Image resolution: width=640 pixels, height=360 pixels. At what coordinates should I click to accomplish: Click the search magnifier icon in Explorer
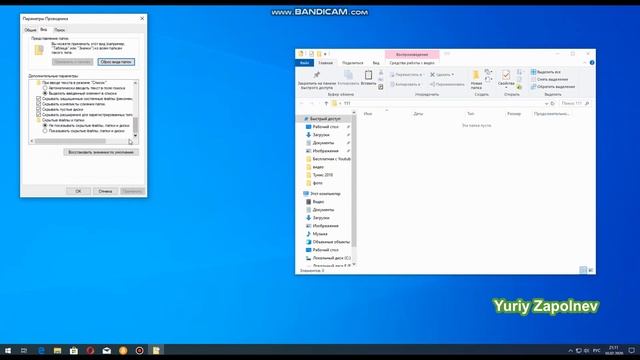pos(587,103)
